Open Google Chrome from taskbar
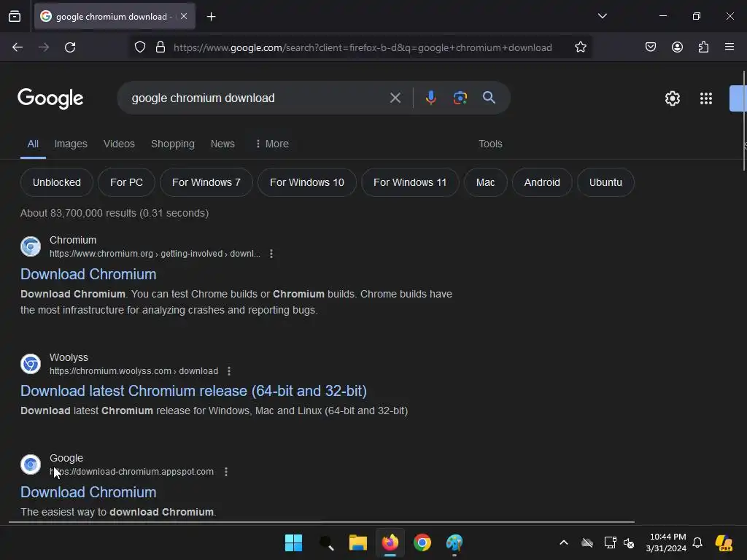747x560 pixels. pos(422,542)
